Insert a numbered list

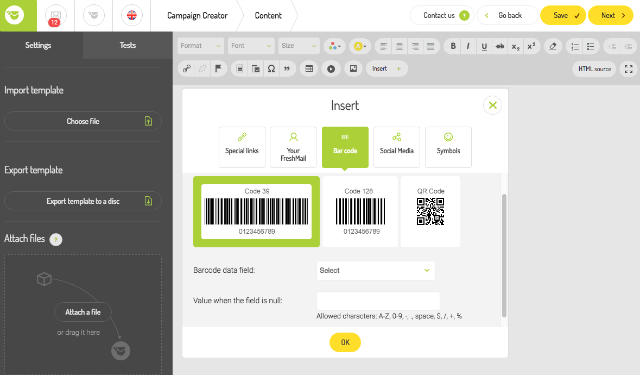[575, 47]
